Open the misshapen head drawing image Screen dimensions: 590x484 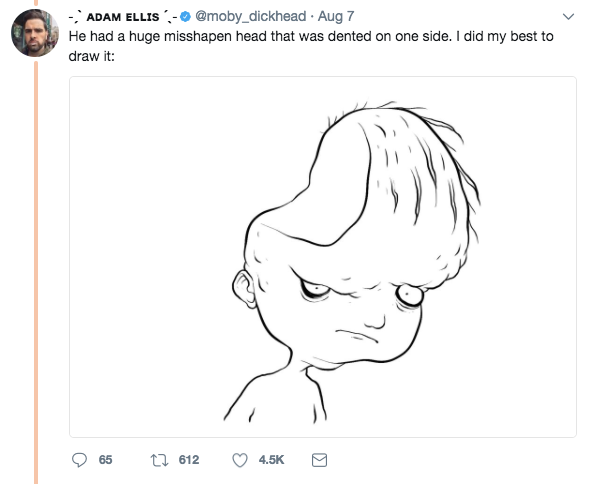[322, 257]
